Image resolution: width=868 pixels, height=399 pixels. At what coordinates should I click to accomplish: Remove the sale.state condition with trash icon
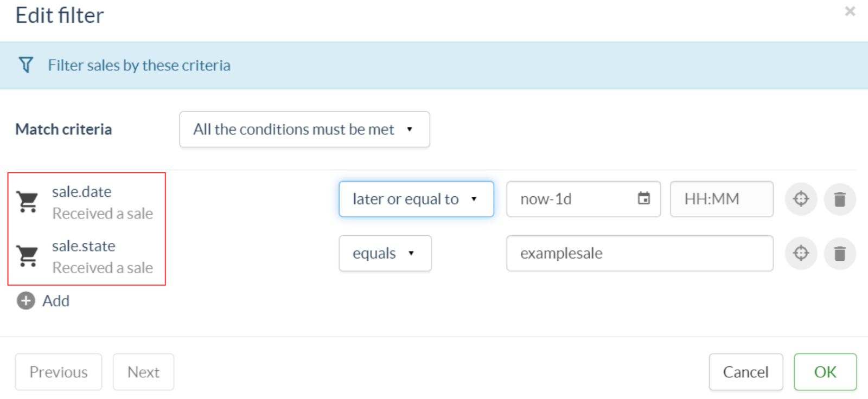(840, 253)
